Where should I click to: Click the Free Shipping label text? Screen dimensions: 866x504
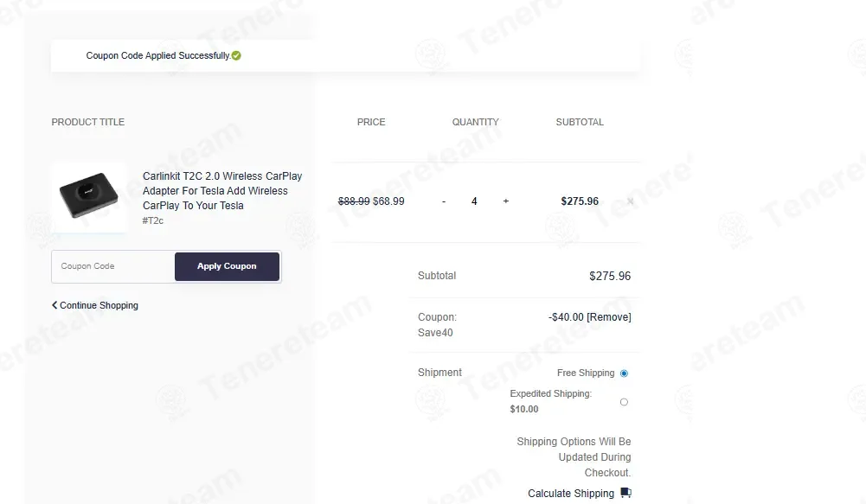(586, 373)
